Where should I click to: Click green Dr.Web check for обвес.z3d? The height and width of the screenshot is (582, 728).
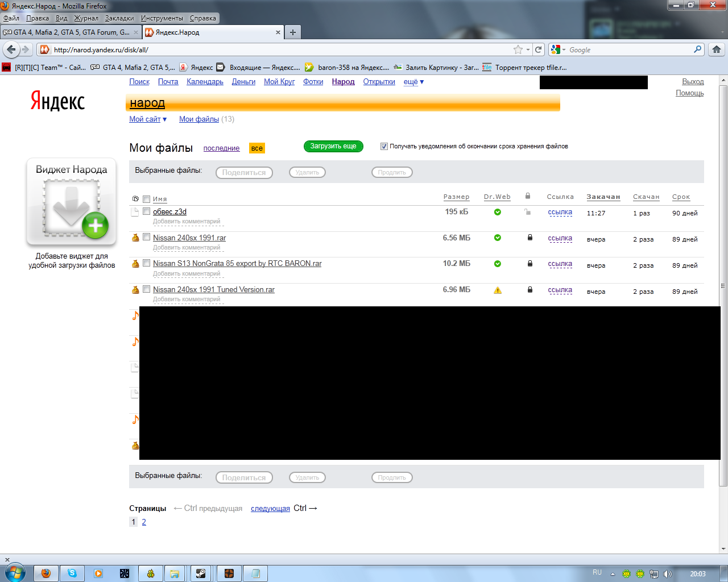coord(498,212)
